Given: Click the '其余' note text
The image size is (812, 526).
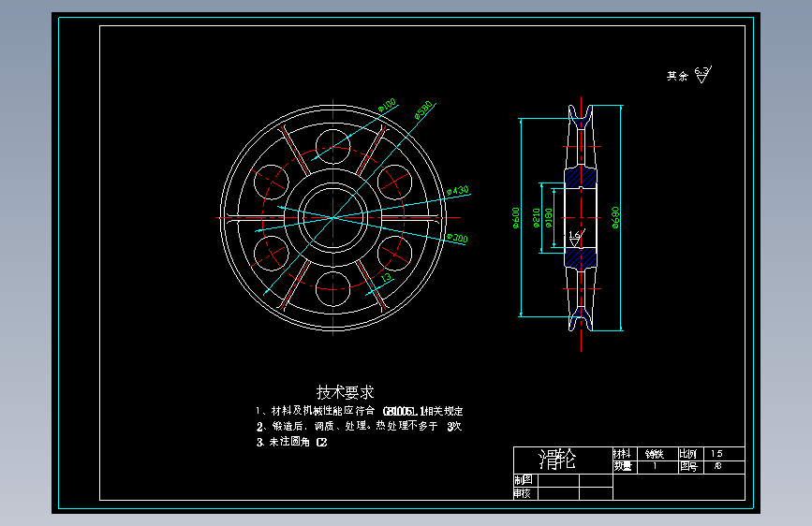Looking at the screenshot, I should (x=677, y=76).
